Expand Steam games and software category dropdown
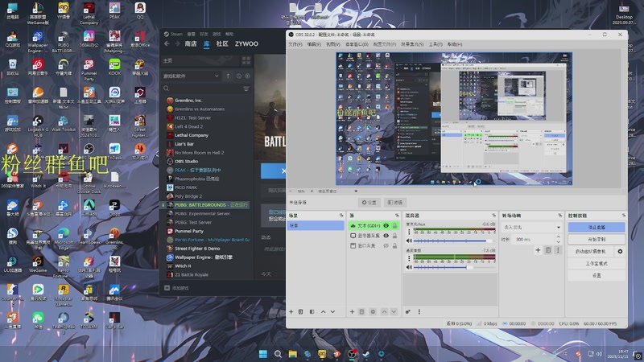 click(x=192, y=76)
